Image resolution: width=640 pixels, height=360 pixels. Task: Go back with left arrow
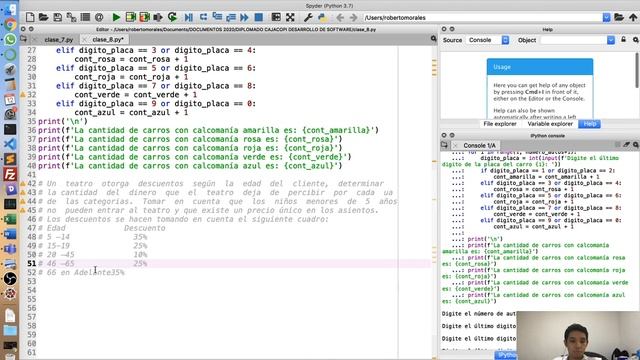[x=340, y=17]
